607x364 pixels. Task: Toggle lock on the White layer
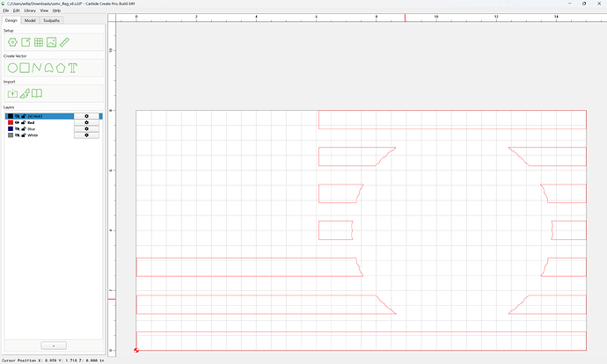[x=23, y=135]
